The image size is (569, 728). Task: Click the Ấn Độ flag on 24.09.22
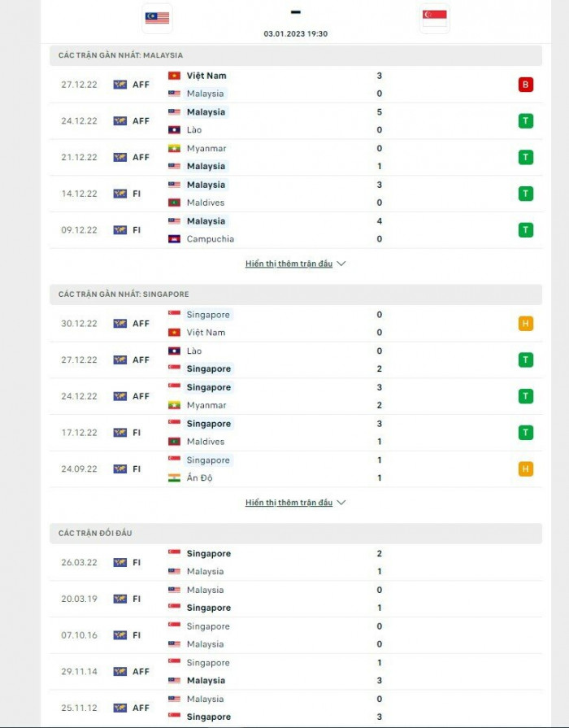click(x=174, y=478)
